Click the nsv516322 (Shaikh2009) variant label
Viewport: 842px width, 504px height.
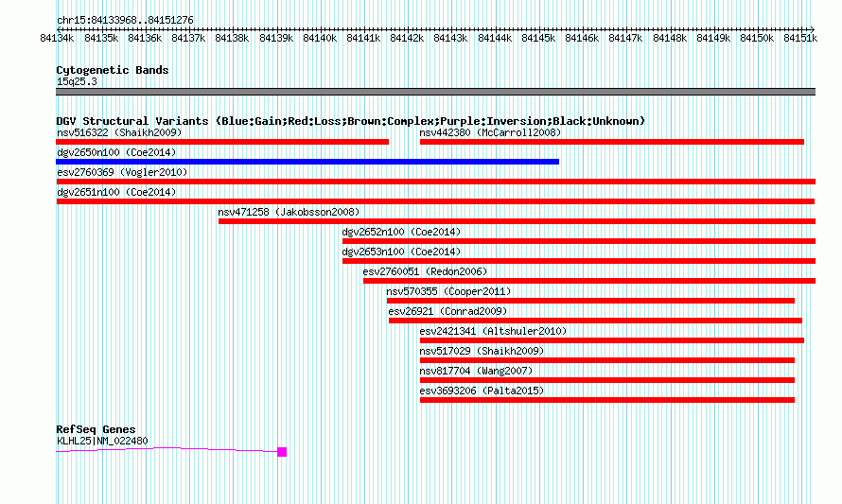pyautogui.click(x=119, y=132)
